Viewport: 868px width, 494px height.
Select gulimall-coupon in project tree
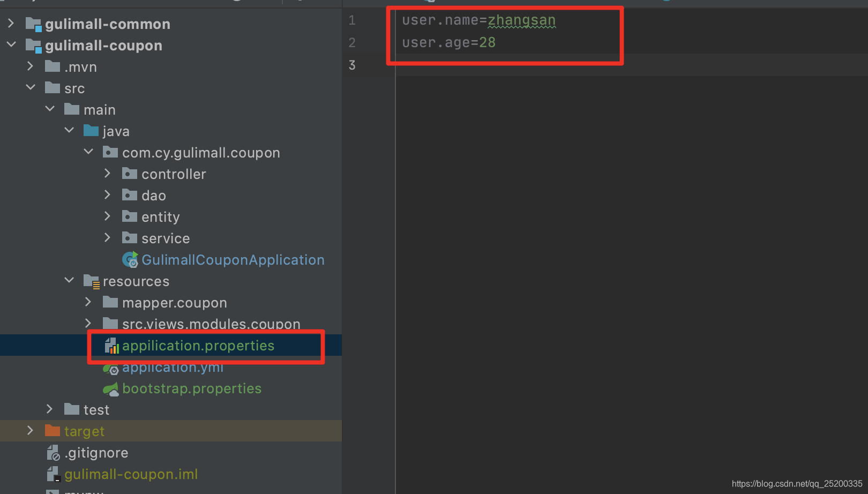[x=103, y=46]
